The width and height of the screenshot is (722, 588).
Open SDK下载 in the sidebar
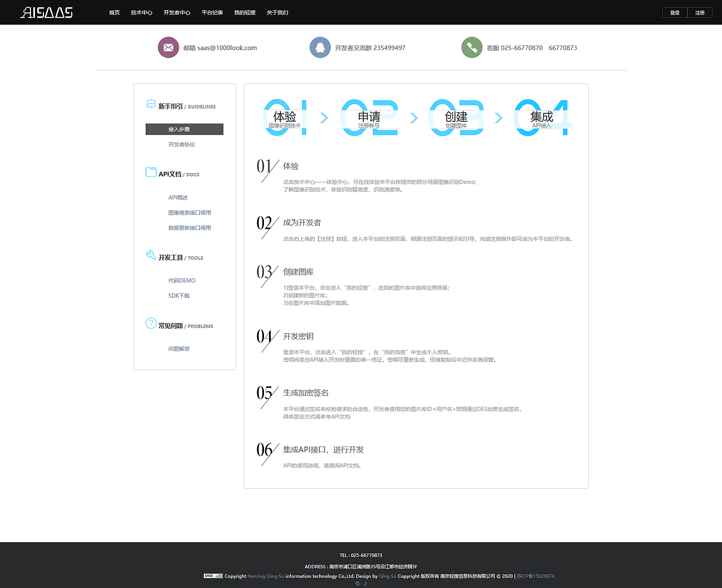click(x=179, y=295)
